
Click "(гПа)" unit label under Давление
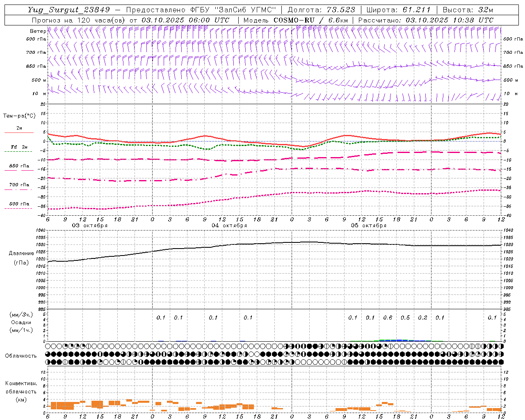pos(21,263)
